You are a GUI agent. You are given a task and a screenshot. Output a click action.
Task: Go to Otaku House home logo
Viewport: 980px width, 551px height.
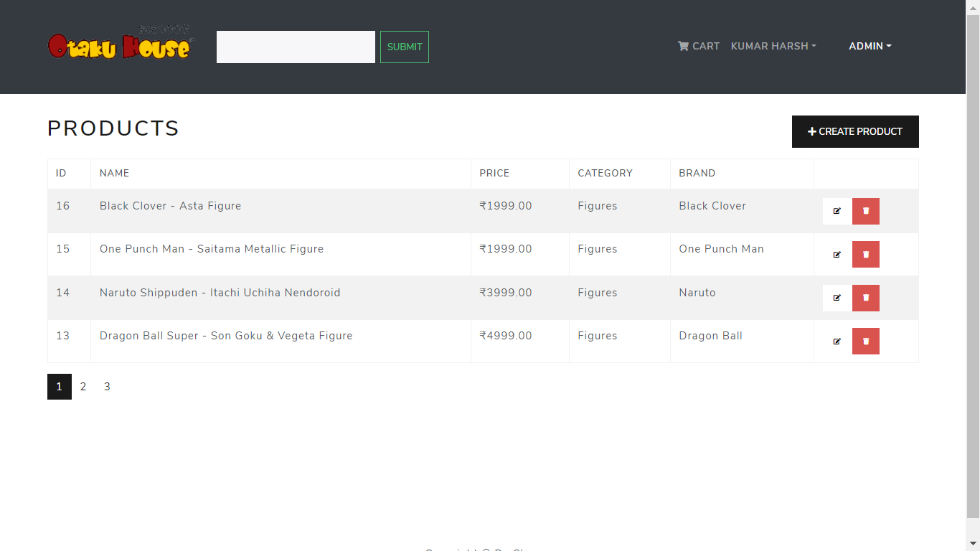(x=121, y=42)
